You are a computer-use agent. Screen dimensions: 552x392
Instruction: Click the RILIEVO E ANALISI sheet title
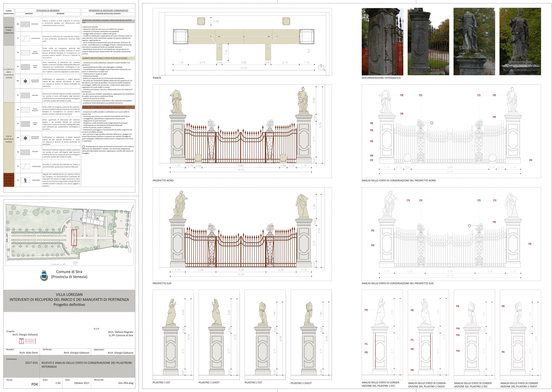[87, 365]
